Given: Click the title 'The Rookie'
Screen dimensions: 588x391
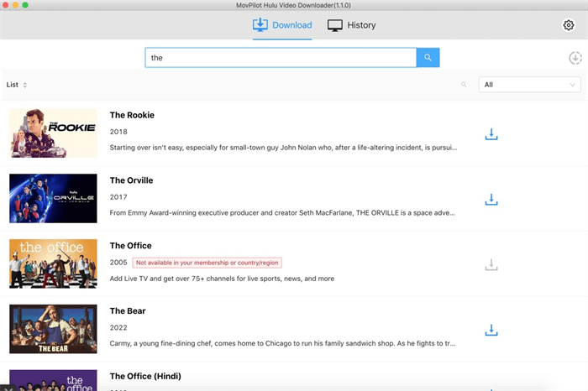Looking at the screenshot, I should [132, 115].
